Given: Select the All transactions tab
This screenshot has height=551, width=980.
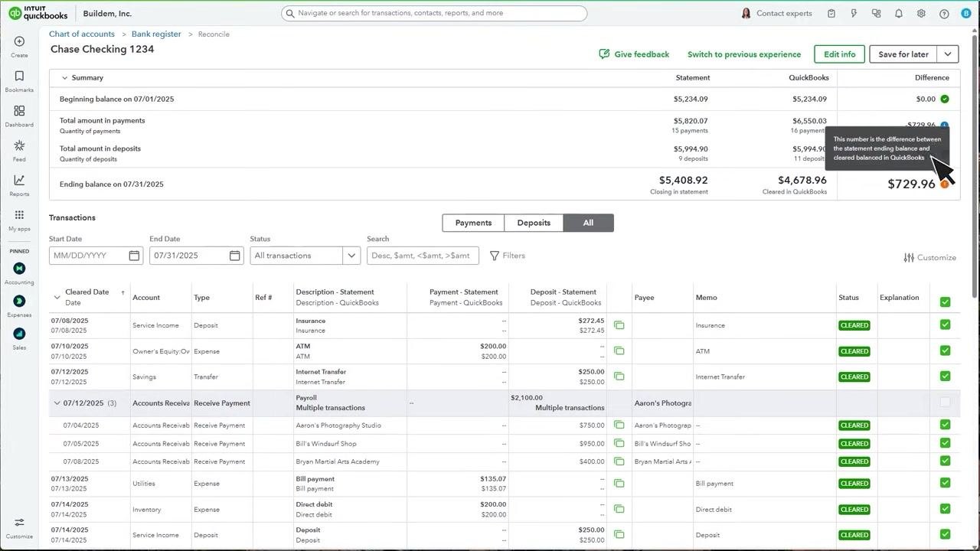Looking at the screenshot, I should 588,223.
